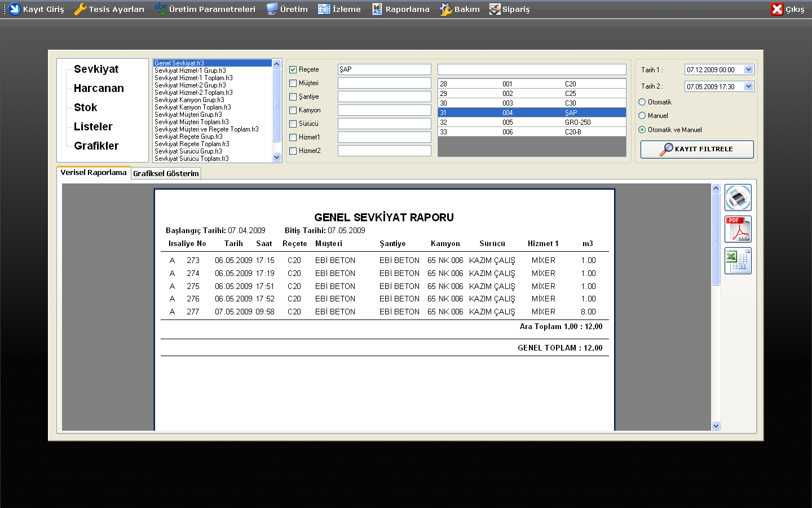
Task: Select recipe row 30 C30
Action: pos(532,103)
